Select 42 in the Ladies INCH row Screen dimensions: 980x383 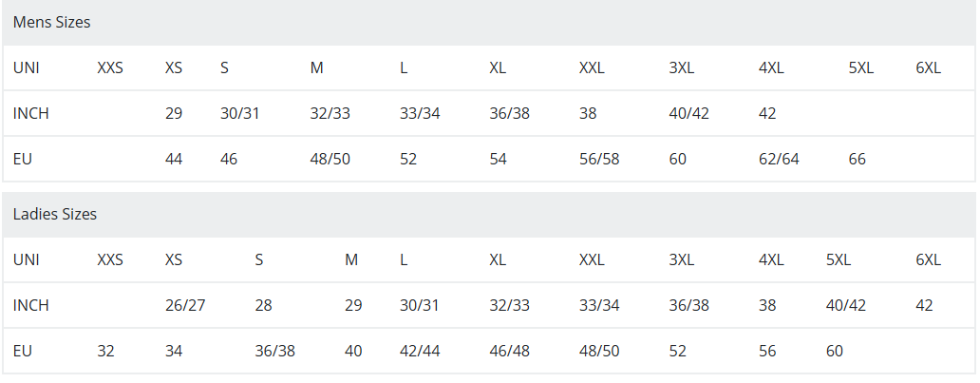tap(924, 305)
